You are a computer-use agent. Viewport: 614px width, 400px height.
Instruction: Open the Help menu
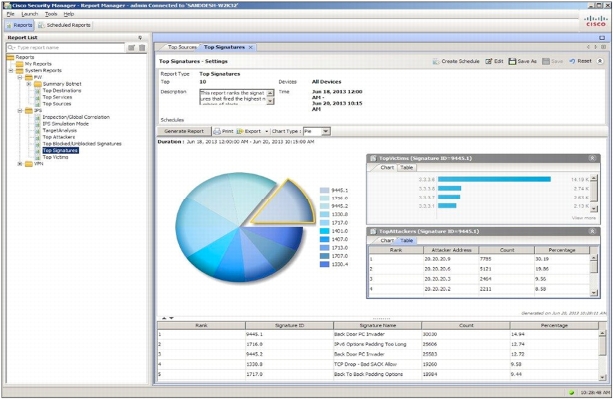(x=69, y=14)
